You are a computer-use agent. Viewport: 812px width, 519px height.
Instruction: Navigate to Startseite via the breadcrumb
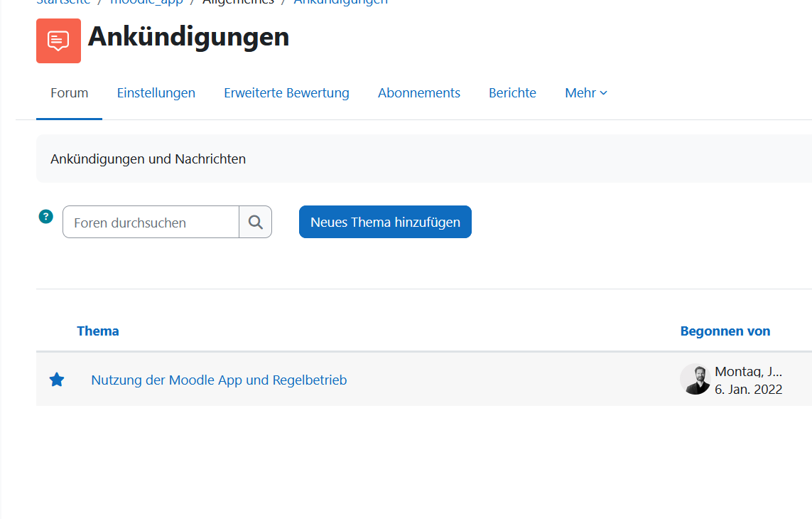63,2
